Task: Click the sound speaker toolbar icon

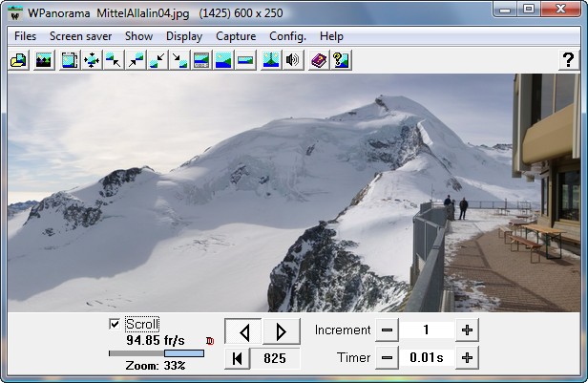Action: coord(293,60)
